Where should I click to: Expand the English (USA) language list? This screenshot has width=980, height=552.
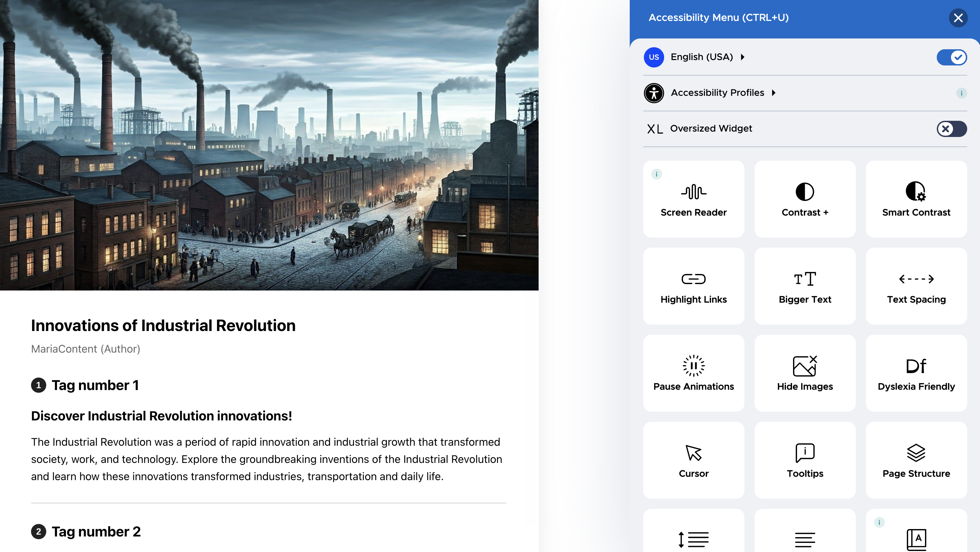pos(707,57)
